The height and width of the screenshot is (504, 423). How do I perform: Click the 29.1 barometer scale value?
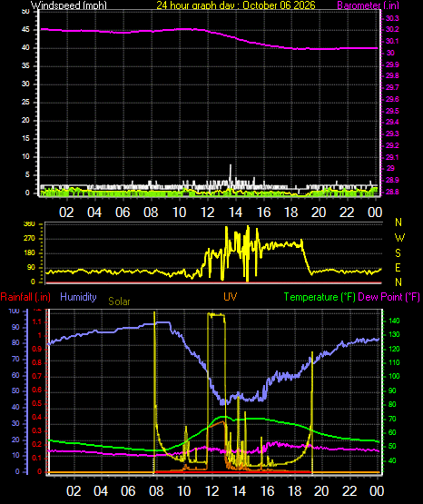[x=392, y=157]
